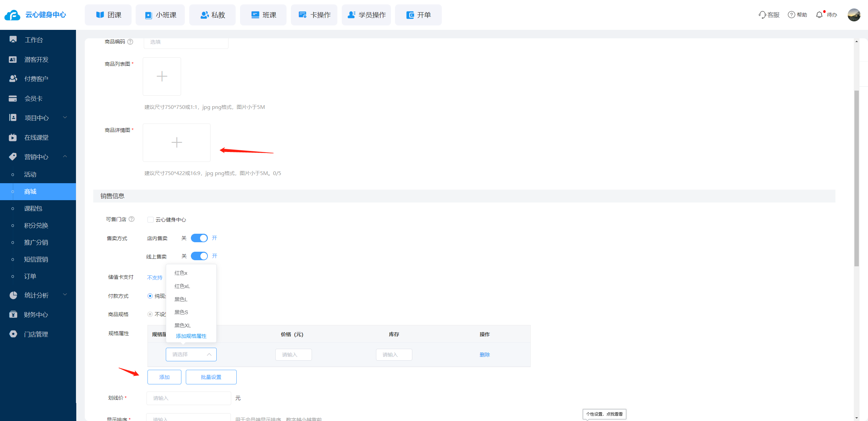Click help icon beside 可售门店
The image size is (868, 421).
pyautogui.click(x=132, y=219)
